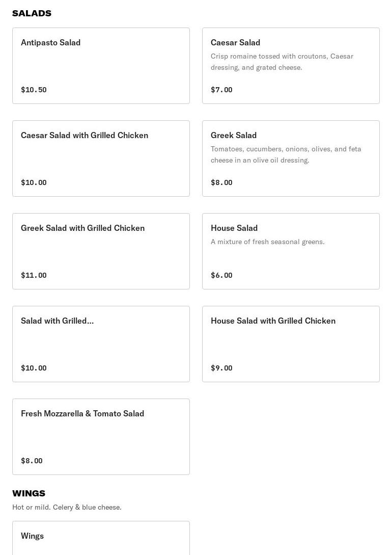Viewport: 392px width, 555px height.
Task: Select the plain Caesar Salad title
Action: pyautogui.click(x=235, y=43)
